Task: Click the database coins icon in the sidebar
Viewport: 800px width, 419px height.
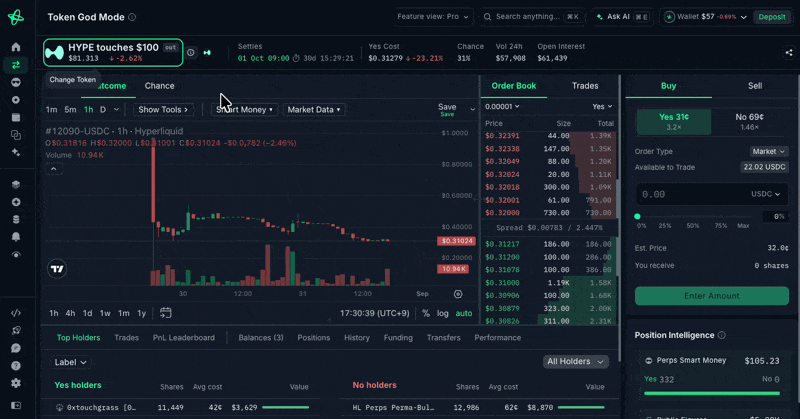Action: pyautogui.click(x=16, y=219)
